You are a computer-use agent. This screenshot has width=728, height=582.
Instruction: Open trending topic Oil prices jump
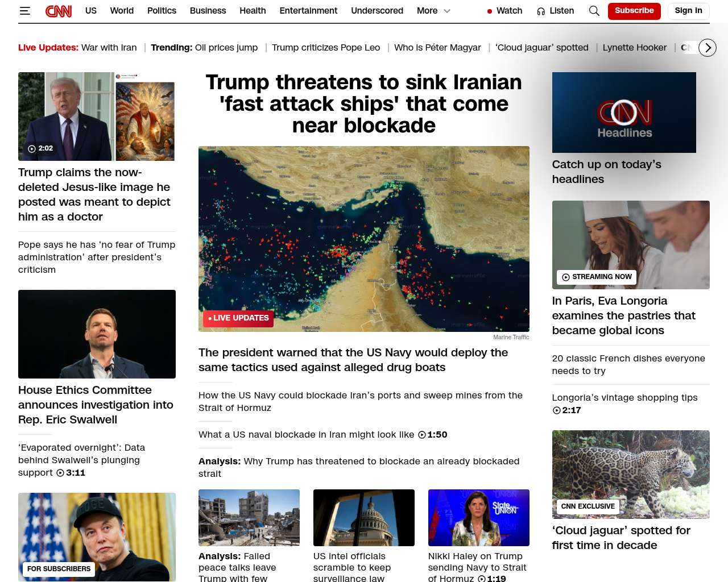[x=226, y=48]
